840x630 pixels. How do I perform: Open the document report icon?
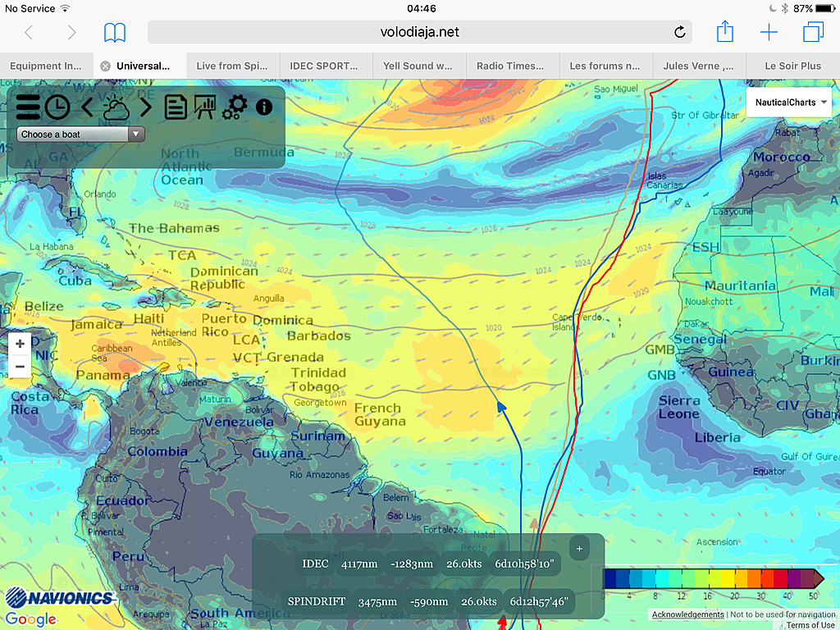(x=176, y=107)
